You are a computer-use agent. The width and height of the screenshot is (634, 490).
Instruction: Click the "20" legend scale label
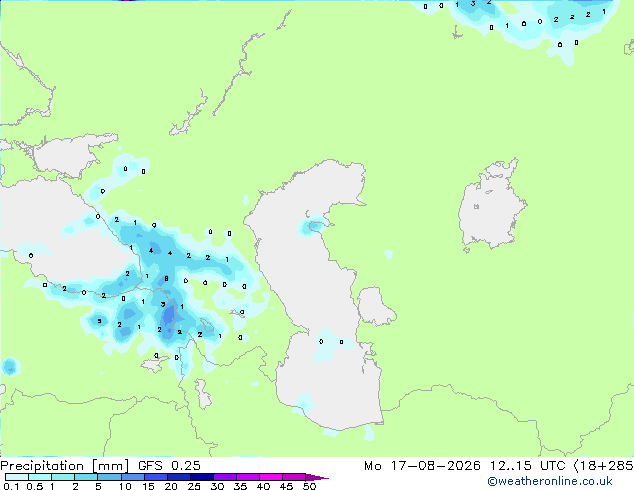point(171,486)
